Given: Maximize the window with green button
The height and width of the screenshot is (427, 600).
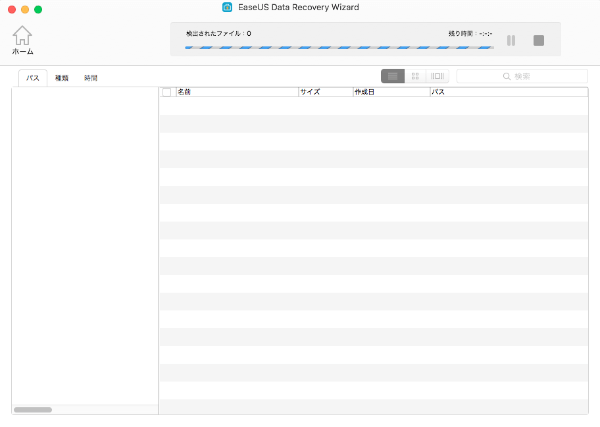Looking at the screenshot, I should (38, 10).
